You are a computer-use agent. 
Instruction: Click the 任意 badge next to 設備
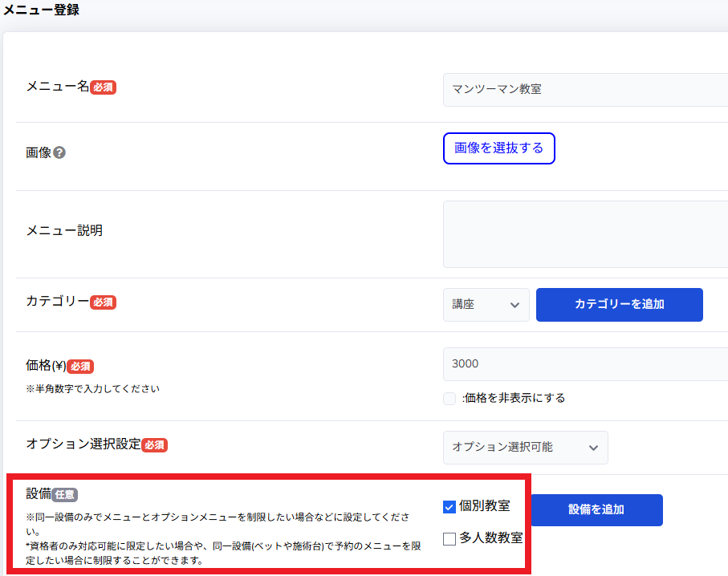click(65, 494)
